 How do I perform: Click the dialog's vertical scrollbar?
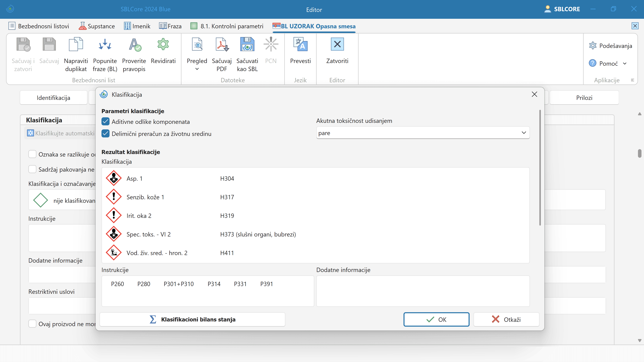pos(540,167)
